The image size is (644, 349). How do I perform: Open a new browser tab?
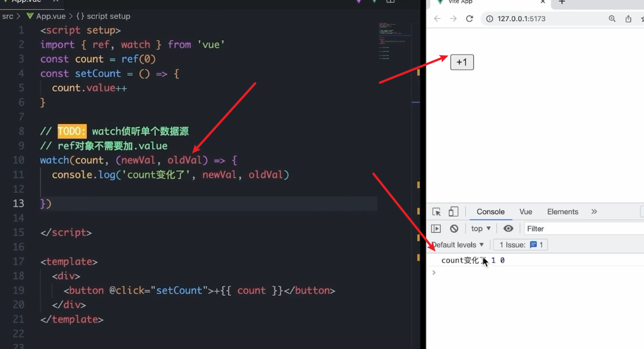561,2
